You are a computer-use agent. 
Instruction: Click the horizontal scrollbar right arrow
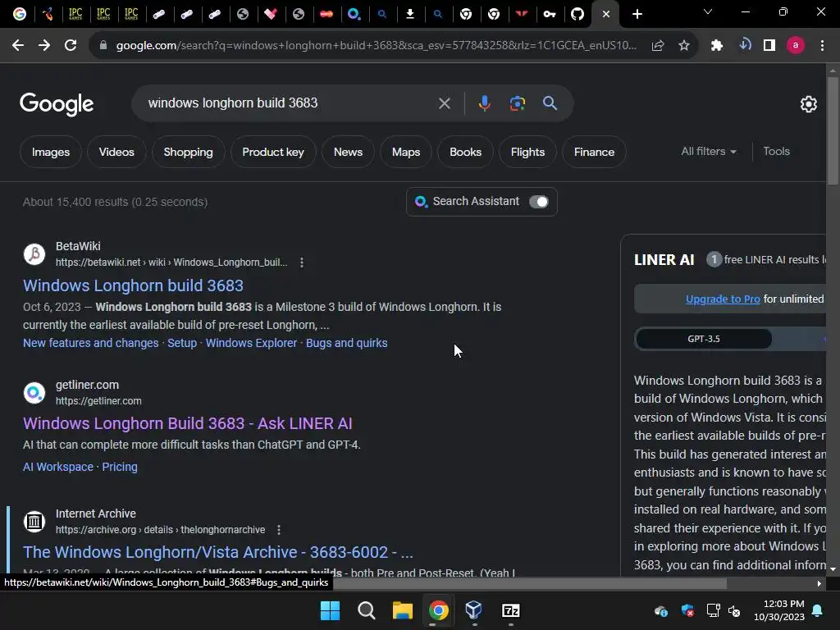point(819,583)
